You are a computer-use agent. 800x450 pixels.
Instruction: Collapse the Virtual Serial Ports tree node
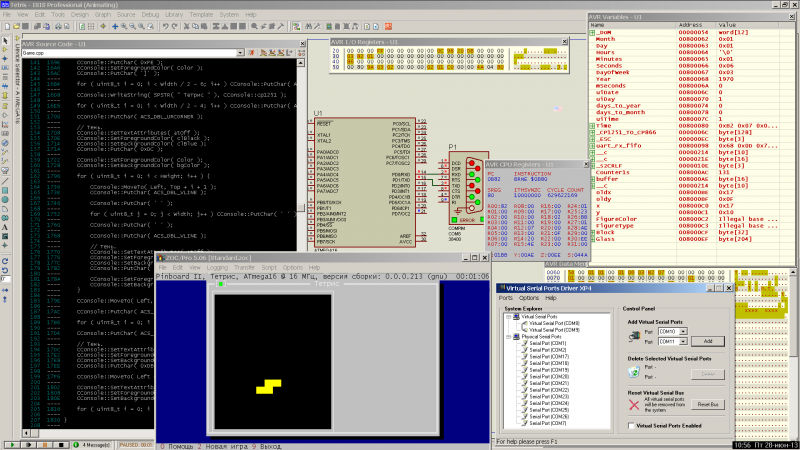(x=508, y=316)
